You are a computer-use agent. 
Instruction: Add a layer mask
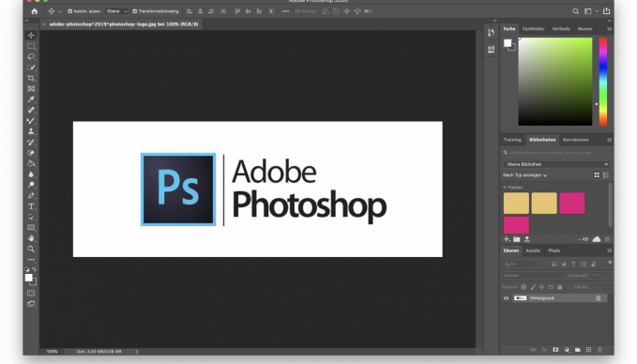pyautogui.click(x=555, y=350)
